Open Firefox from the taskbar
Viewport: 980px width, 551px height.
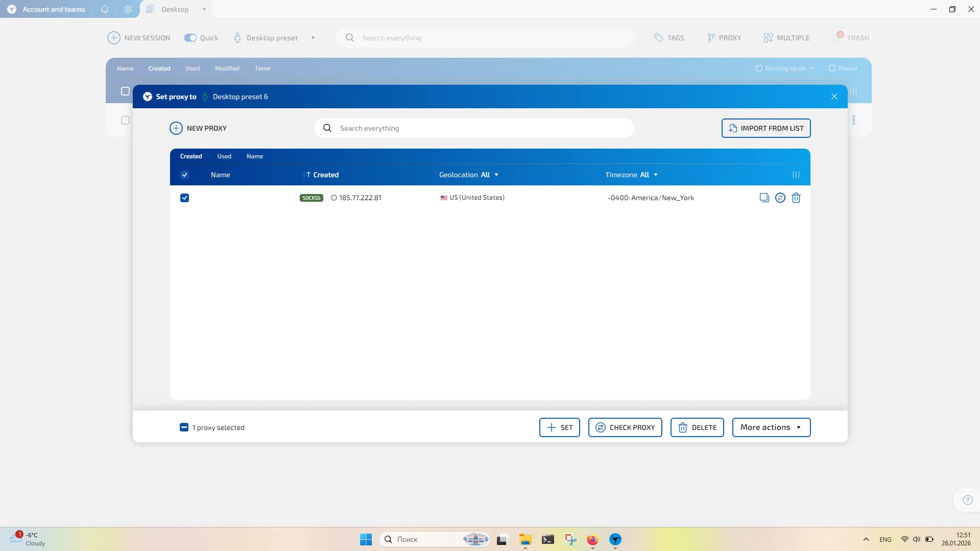pyautogui.click(x=592, y=539)
